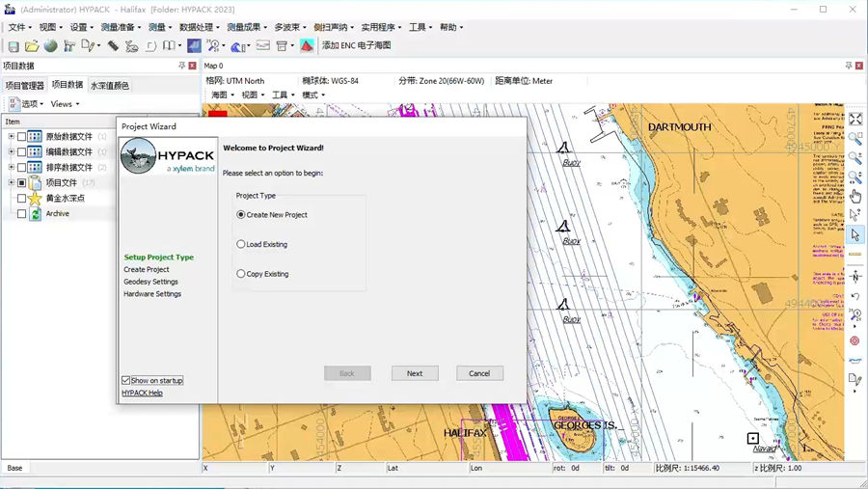The height and width of the screenshot is (489, 868).
Task: Check the 原始数据文件 checkbox
Action: click(x=21, y=136)
